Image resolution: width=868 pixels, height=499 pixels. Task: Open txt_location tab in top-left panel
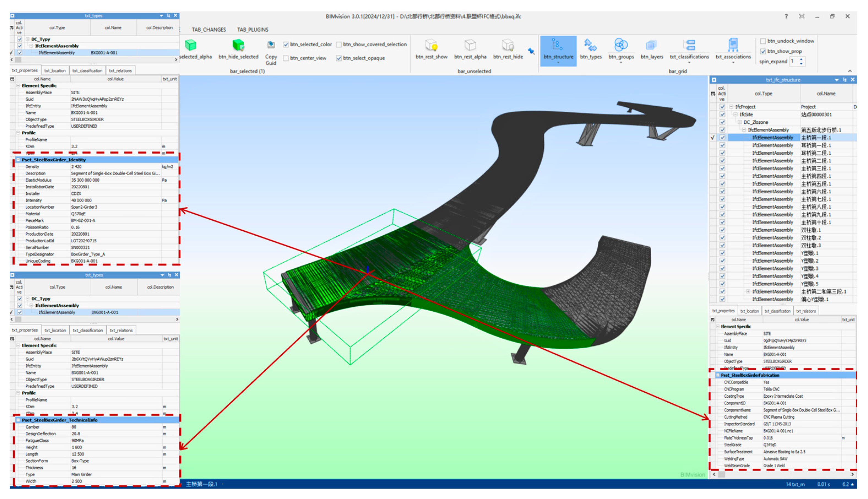coord(55,71)
